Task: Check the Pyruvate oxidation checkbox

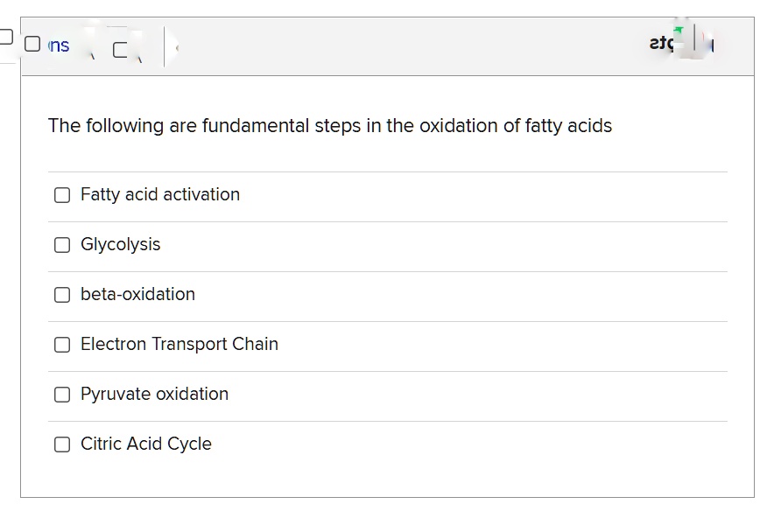Action: click(x=61, y=395)
